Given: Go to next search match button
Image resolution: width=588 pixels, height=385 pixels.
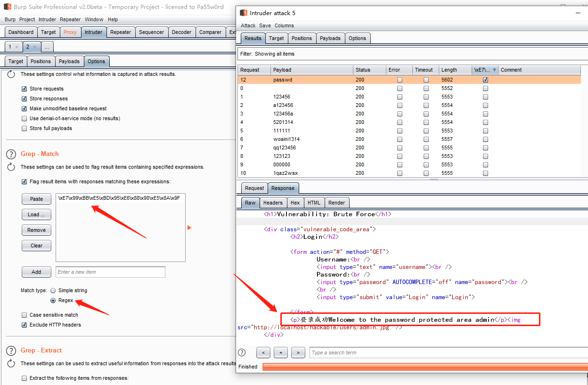Looking at the screenshot, I should pos(298,352).
